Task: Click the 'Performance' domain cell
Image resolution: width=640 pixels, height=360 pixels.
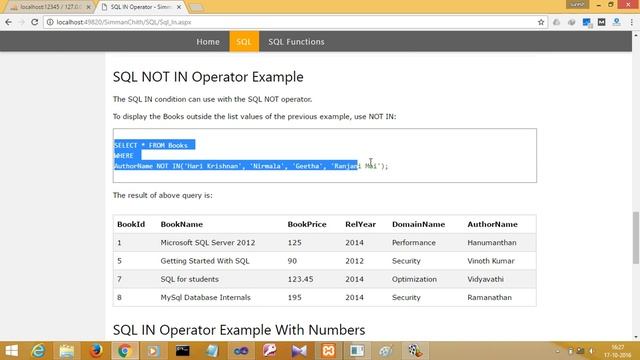Action: 414,242
